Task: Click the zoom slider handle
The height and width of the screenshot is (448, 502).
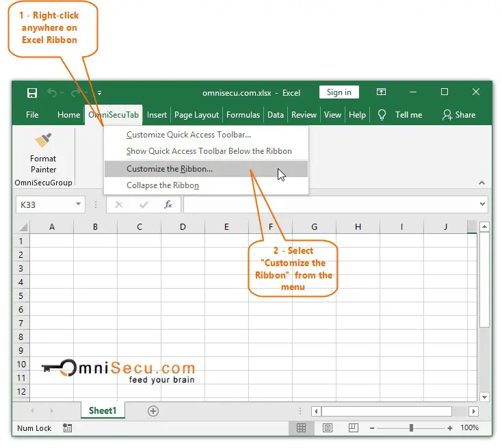Action: pos(411,428)
